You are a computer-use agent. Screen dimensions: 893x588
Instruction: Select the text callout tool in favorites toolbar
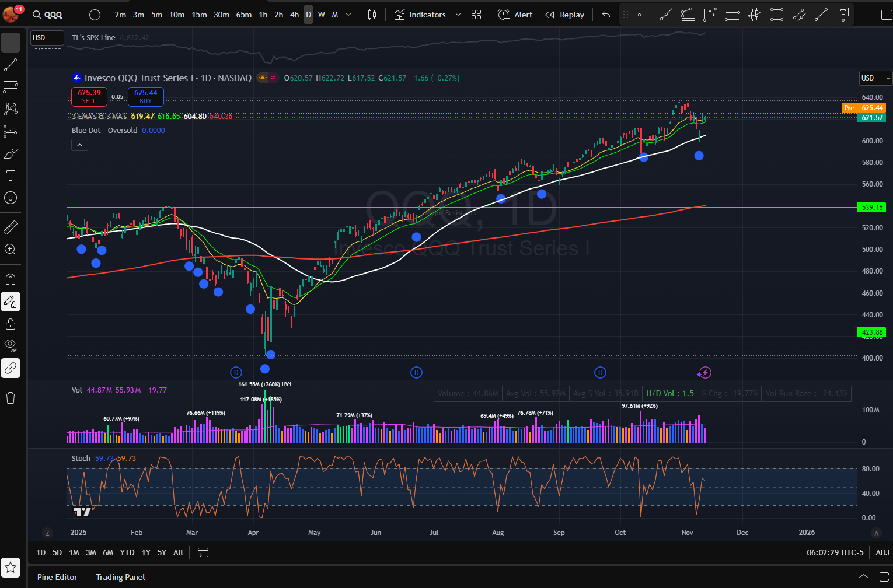point(843,15)
